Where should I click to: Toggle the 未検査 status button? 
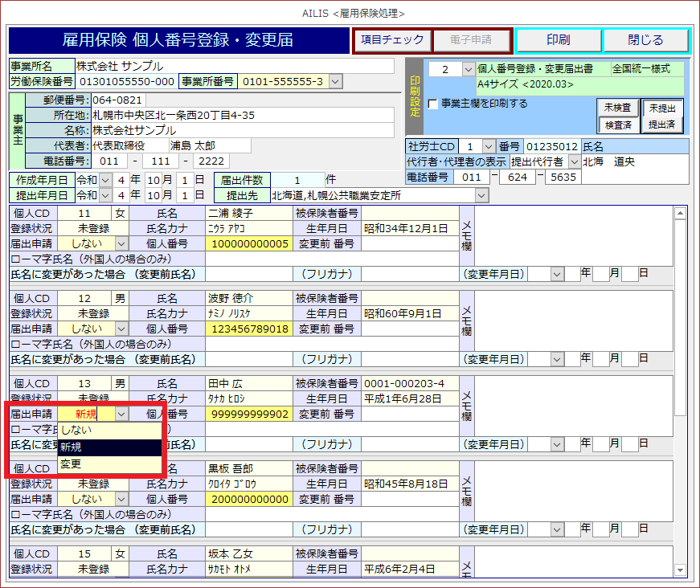point(618,108)
